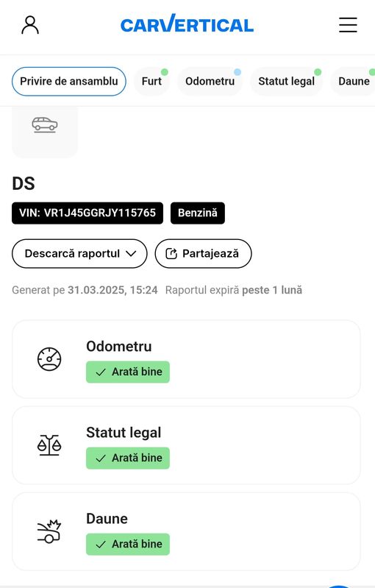
Task: Select the Privire de ansamblu tab
Action: (69, 82)
